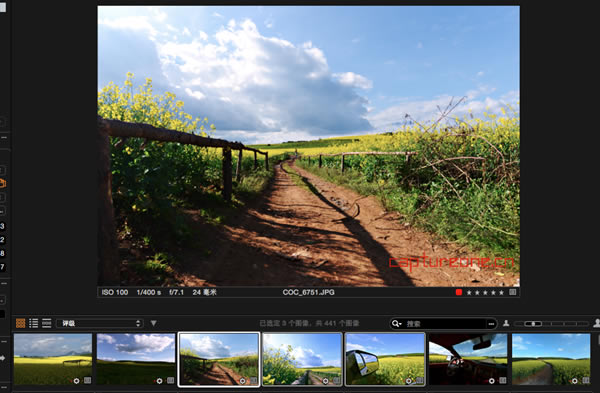The image size is (600, 393).
Task: Select the car side mirror thumbnail
Action: tap(385, 359)
